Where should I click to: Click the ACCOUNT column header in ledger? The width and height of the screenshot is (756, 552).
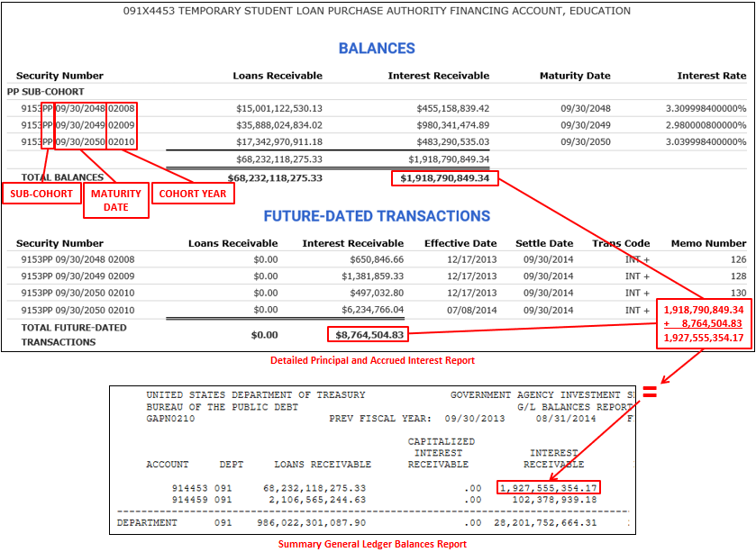pyautogui.click(x=168, y=465)
